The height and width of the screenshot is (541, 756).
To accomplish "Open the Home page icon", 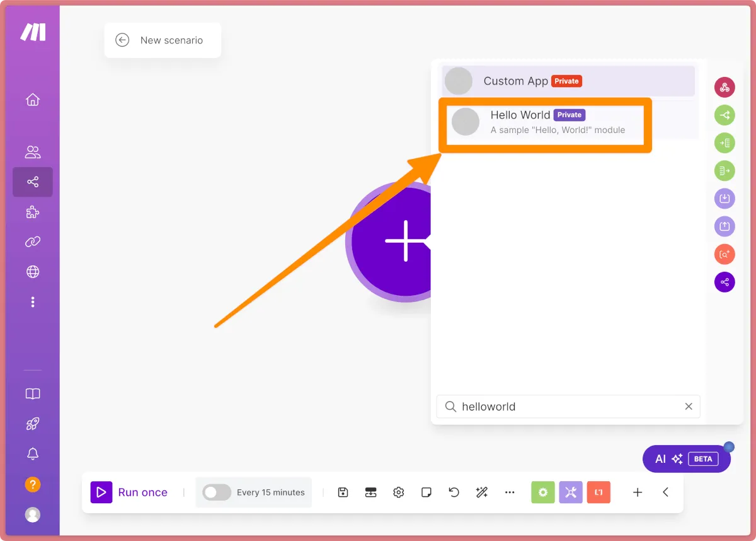I will click(33, 100).
